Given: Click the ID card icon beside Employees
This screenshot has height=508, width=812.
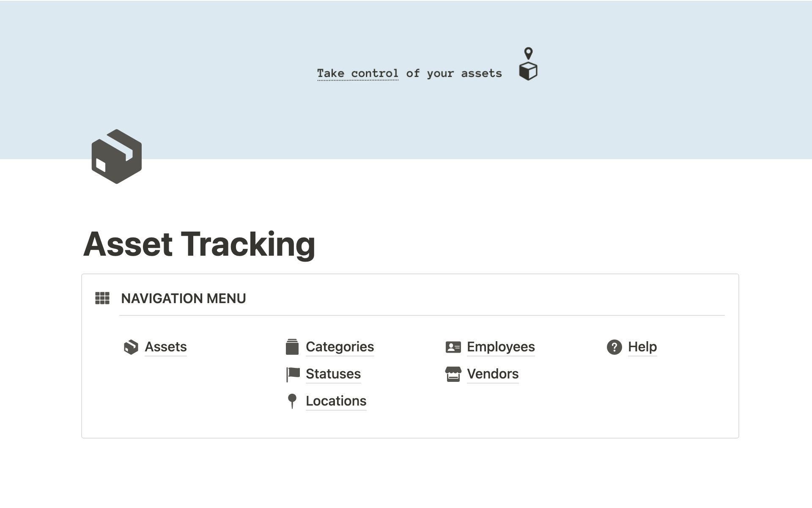Looking at the screenshot, I should point(453,347).
